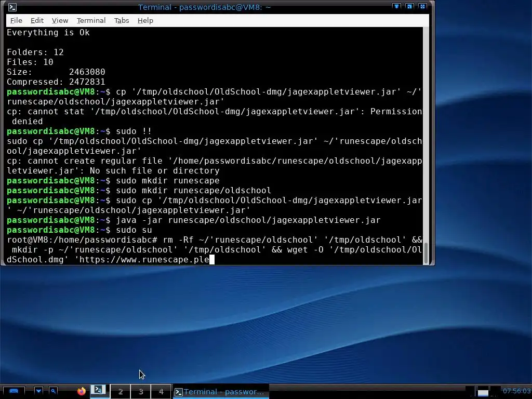Open the taskbar main menu icon
This screenshot has width=532, height=399.
point(14,391)
